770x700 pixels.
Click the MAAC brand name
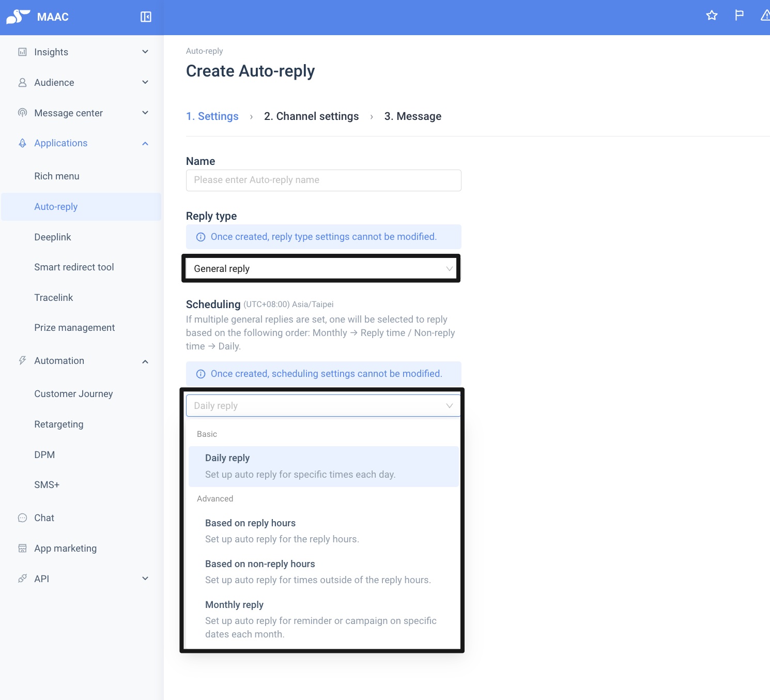[x=53, y=17]
